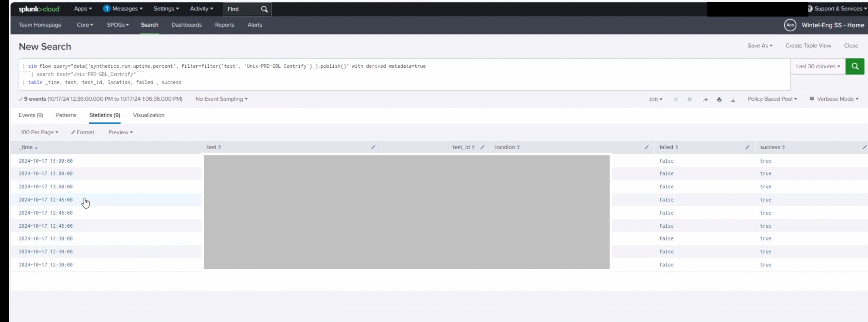
Task: Click the Format button
Action: 82,132
